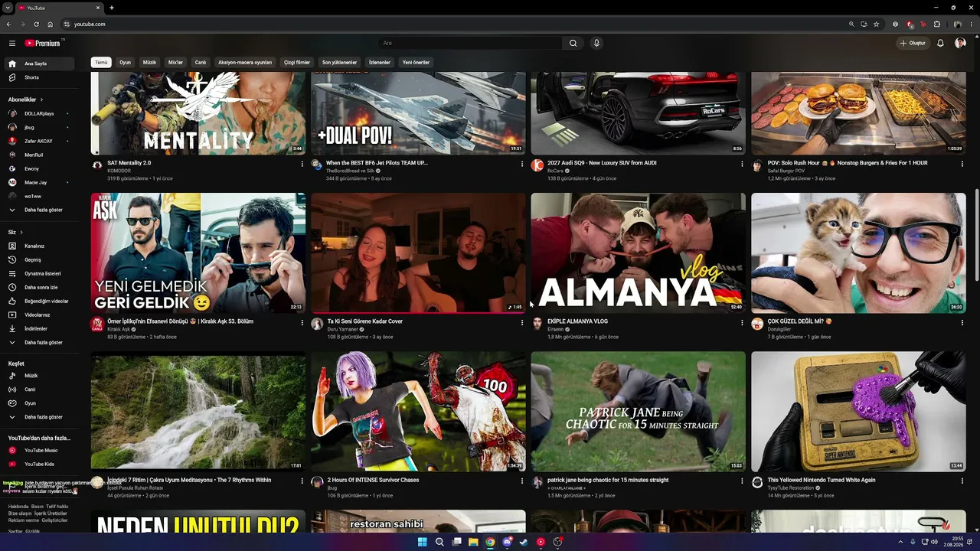Screen dimensions: 980x551
Task: Select the Çizgi filmler filter chip
Action: tap(297, 62)
